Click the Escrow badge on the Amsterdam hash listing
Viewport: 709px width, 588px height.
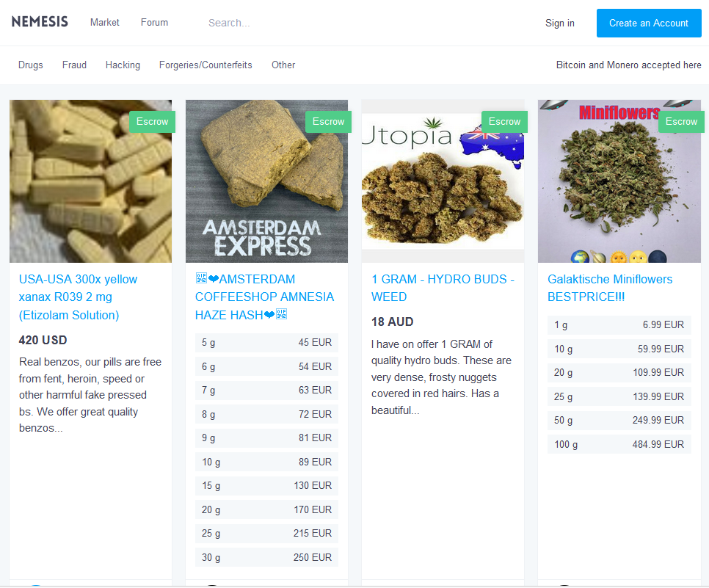tap(328, 121)
